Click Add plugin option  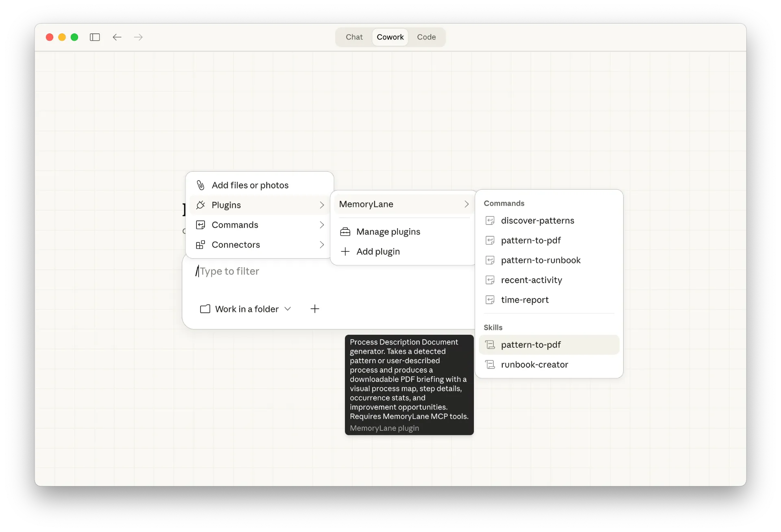pyautogui.click(x=378, y=251)
